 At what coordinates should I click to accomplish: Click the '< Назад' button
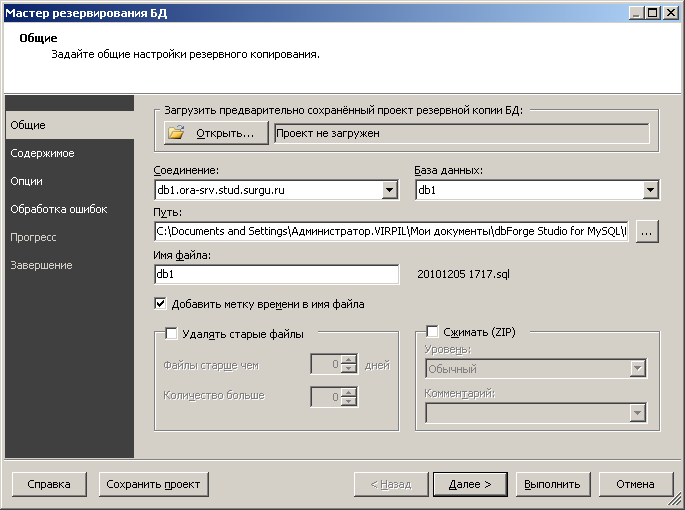(391, 484)
